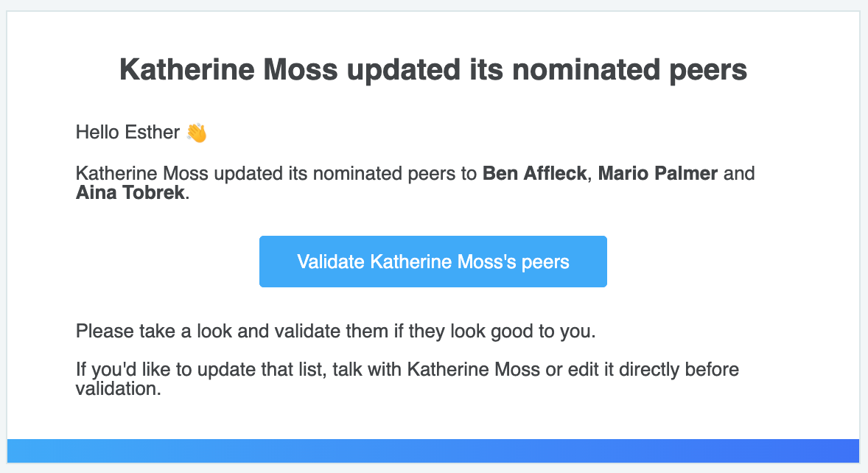Image resolution: width=868 pixels, height=473 pixels.
Task: Select the email heading title text
Action: (x=433, y=70)
